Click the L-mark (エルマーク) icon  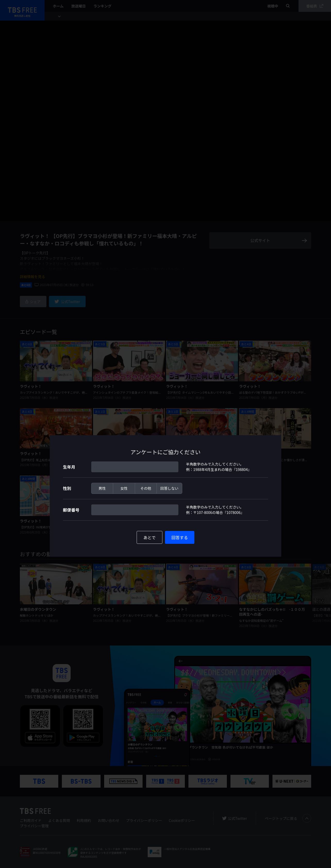tap(73, 852)
